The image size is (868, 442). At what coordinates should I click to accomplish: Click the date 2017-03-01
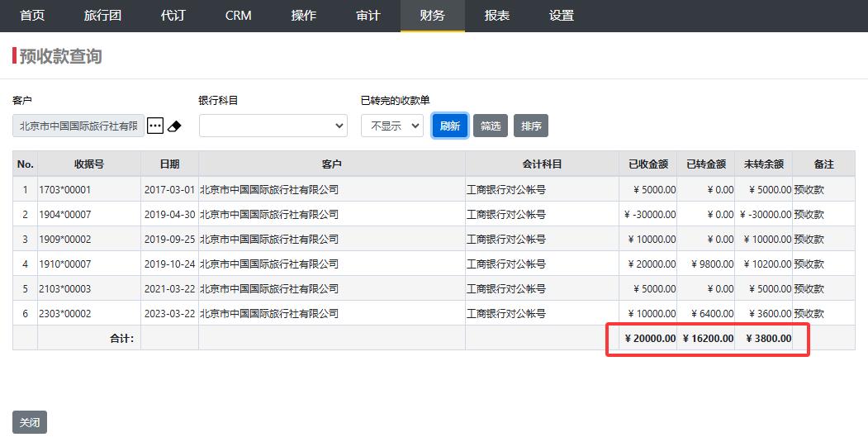click(x=169, y=189)
